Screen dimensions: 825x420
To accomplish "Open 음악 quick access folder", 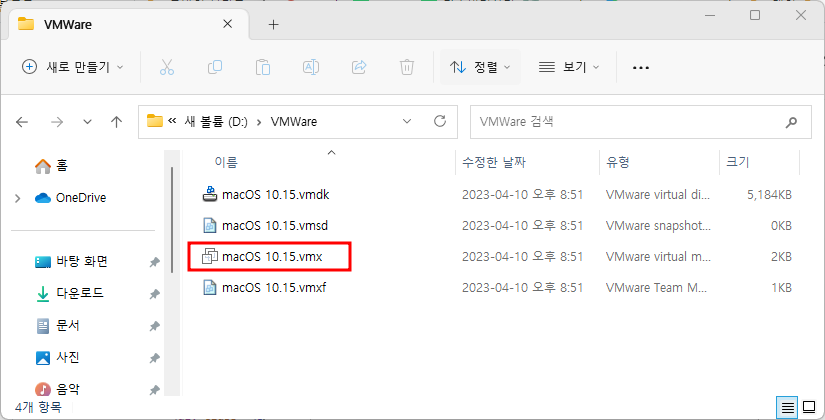I will pyautogui.click(x=58, y=389).
